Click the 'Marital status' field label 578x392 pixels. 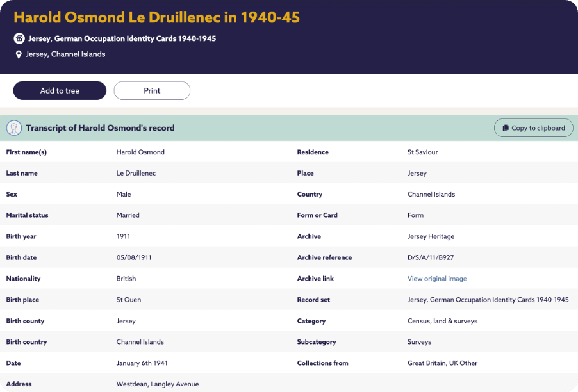(x=27, y=215)
